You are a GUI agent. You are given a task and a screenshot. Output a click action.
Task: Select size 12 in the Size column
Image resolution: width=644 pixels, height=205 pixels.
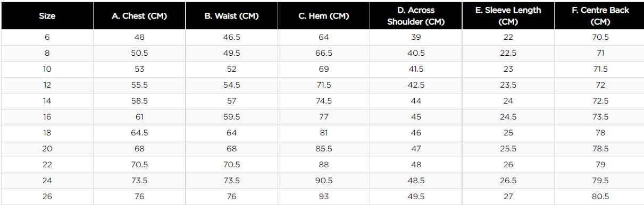(47, 85)
